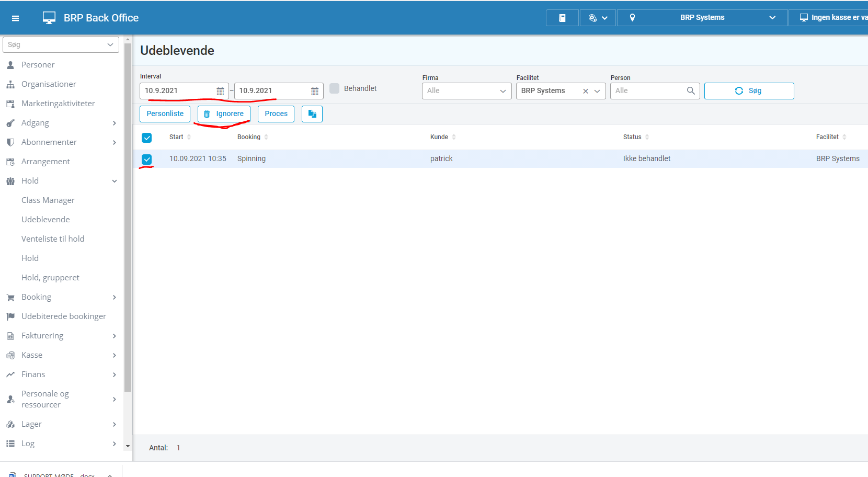Screen dimensions: 868x477
Task: Expand the Kasse submenu chevron
Action: click(115, 355)
